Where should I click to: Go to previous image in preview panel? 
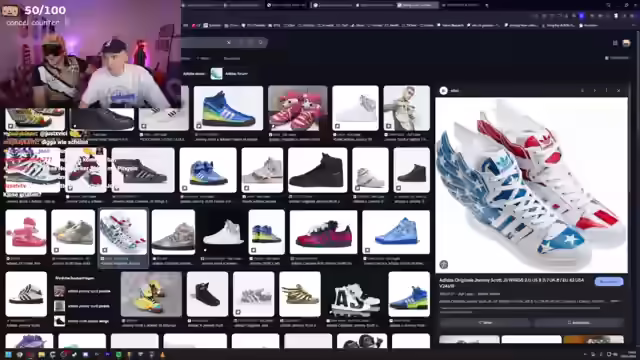pos(582,90)
